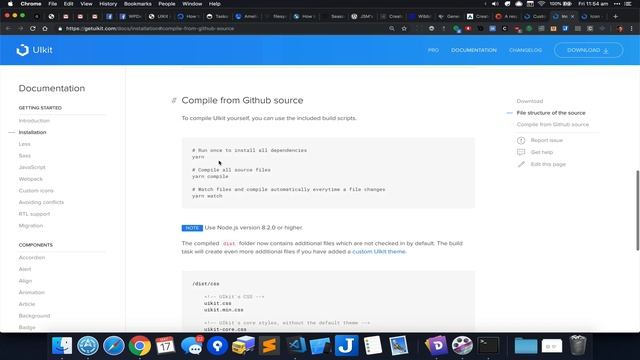Click the address bar URL field
Screen dimensions: 640x360
pyautogui.click(x=220, y=29)
